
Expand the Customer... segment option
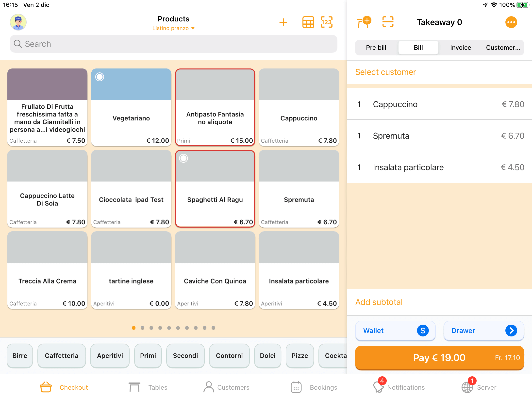pyautogui.click(x=503, y=48)
